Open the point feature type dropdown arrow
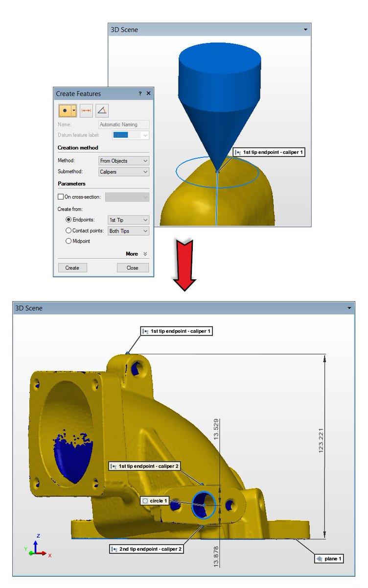This screenshot has height=588, width=368. point(74,110)
